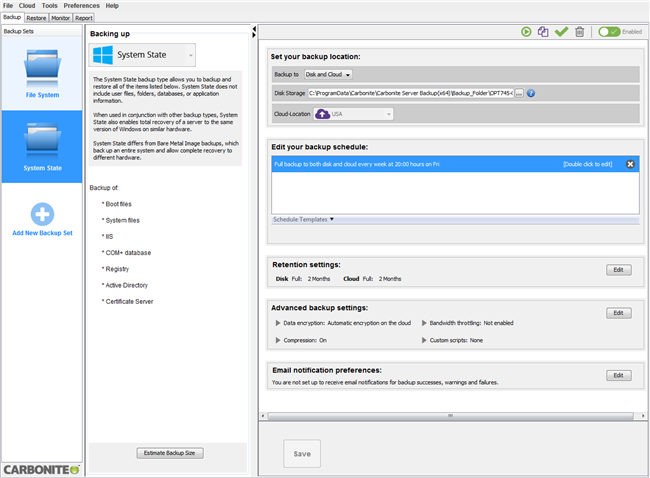Click the Add New Backup Set plus icon
The width and height of the screenshot is (650, 478).
(x=42, y=214)
